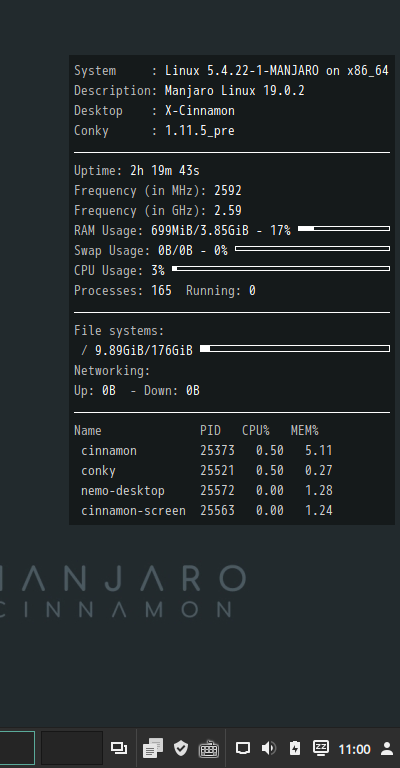Screen dimensions: 400x768
Task: Click processes count '165'
Action: click(x=161, y=291)
